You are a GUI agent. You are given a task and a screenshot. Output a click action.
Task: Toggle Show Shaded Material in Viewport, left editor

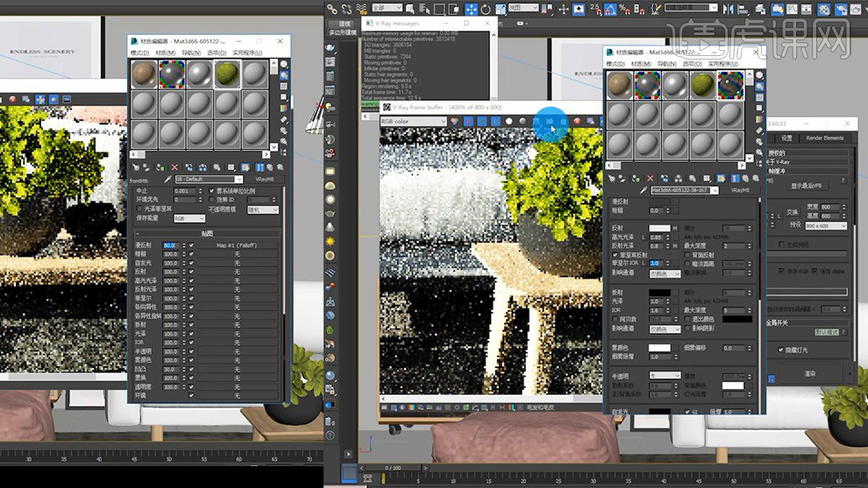click(x=245, y=167)
